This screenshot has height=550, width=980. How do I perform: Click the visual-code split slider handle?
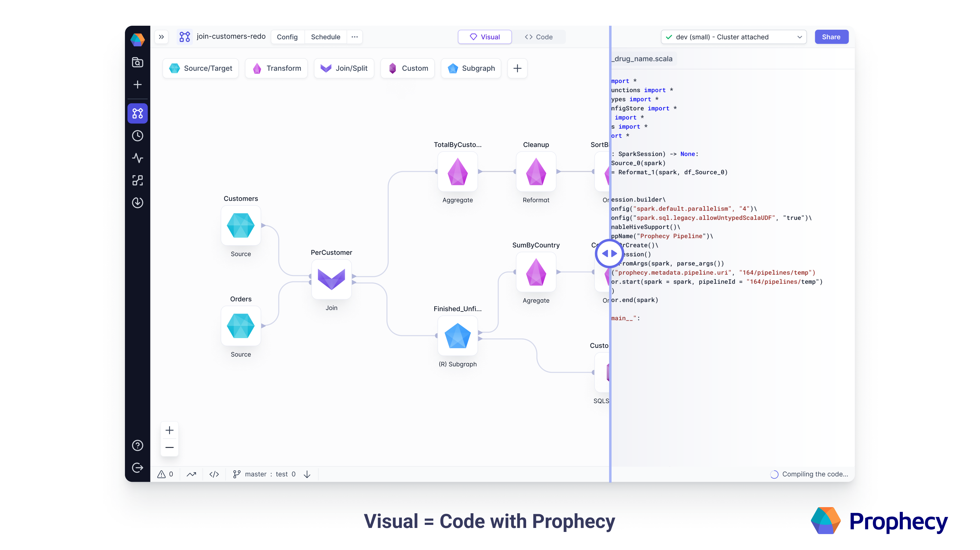(x=609, y=253)
